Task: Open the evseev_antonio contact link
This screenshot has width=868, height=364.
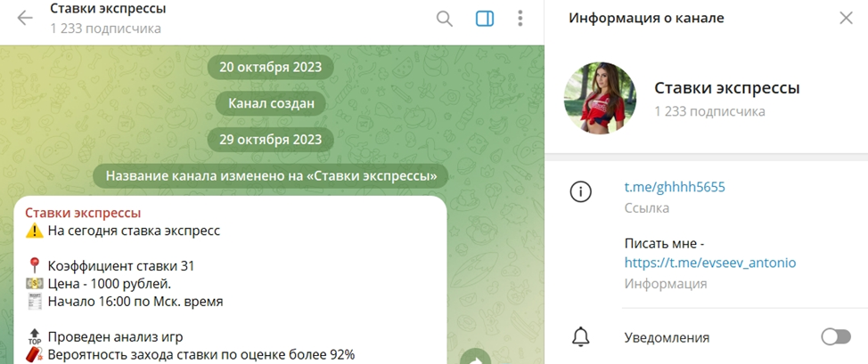Action: click(709, 263)
